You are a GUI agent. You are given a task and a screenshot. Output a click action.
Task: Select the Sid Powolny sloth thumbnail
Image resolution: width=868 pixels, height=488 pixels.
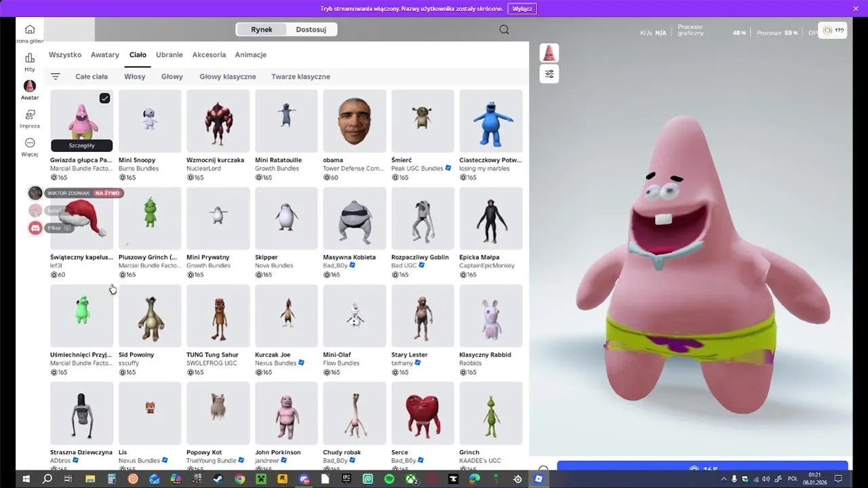click(150, 316)
